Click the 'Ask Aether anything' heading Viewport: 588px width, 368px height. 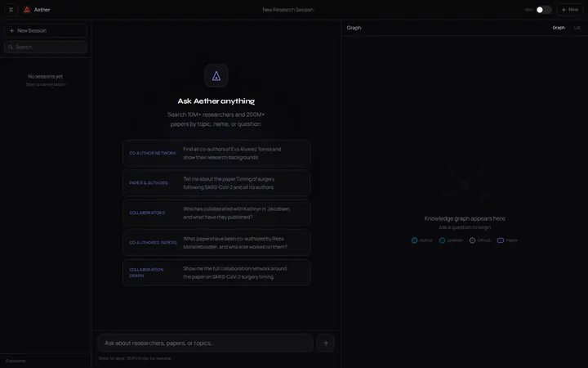pyautogui.click(x=216, y=101)
